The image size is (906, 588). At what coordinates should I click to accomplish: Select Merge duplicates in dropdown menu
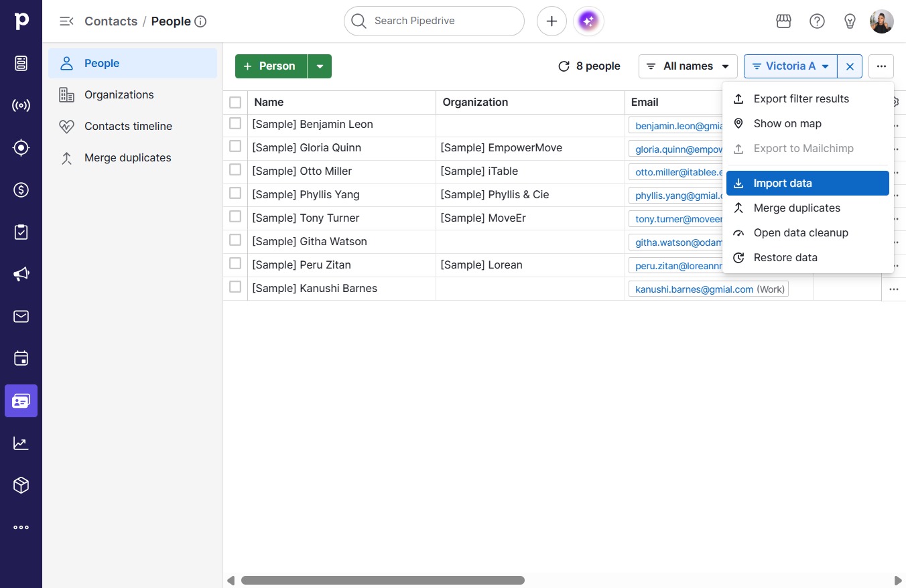pos(807,208)
